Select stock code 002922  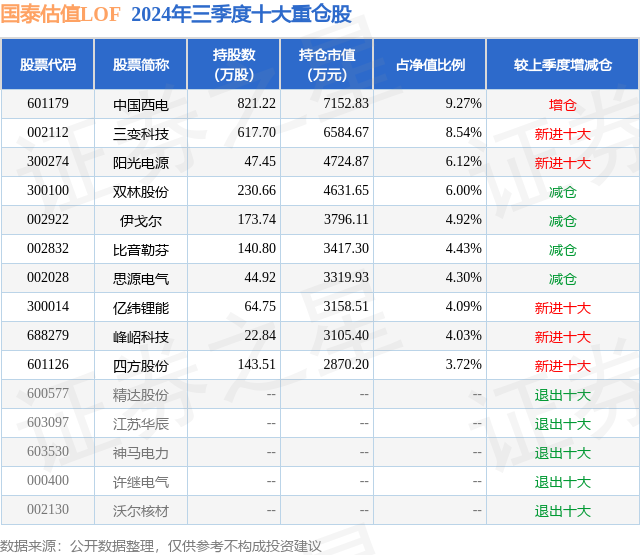(48, 219)
